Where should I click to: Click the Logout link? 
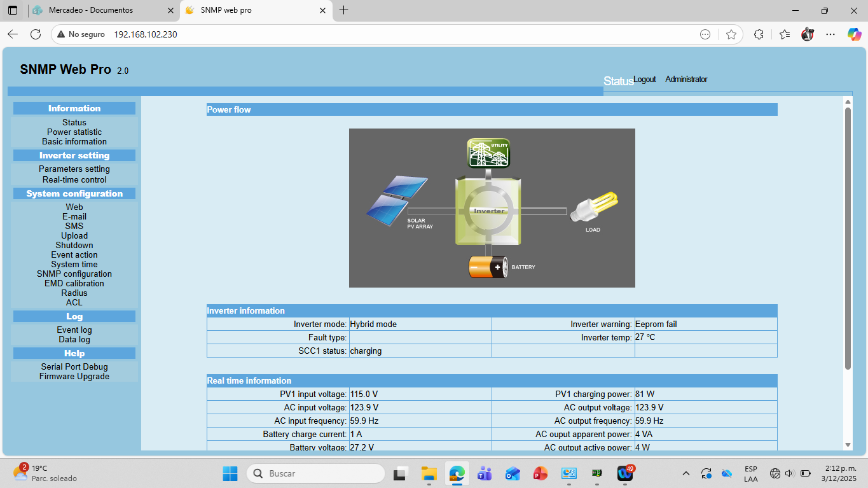(645, 80)
